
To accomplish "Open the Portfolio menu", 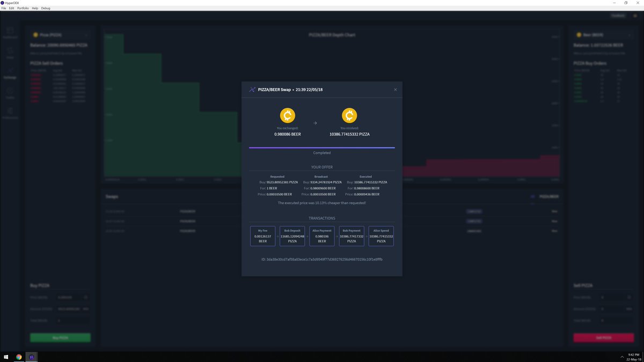I will tap(23, 8).
